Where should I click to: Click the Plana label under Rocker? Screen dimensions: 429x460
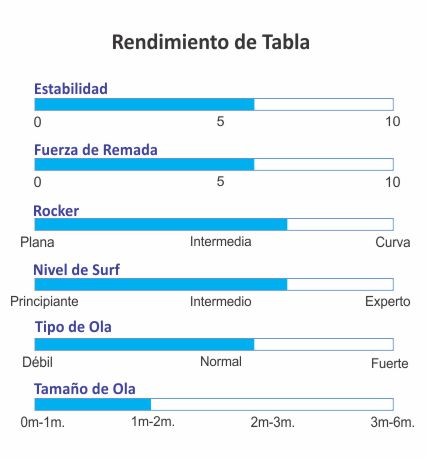[37, 242]
